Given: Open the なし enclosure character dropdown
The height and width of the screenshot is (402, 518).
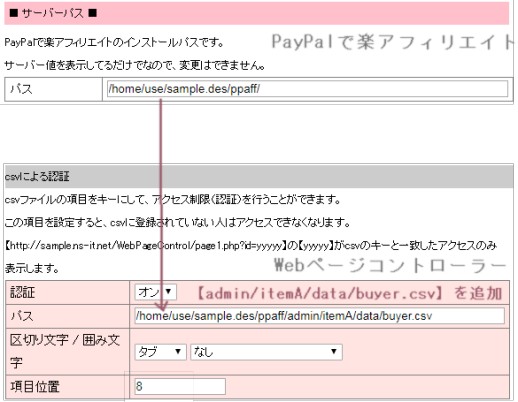Looking at the screenshot, I should coord(266,352).
